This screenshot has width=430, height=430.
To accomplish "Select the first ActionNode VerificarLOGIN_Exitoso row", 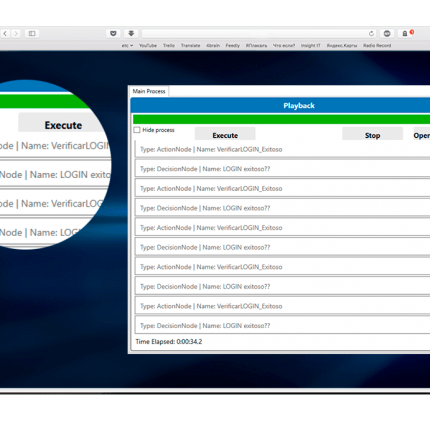I will click(x=283, y=149).
